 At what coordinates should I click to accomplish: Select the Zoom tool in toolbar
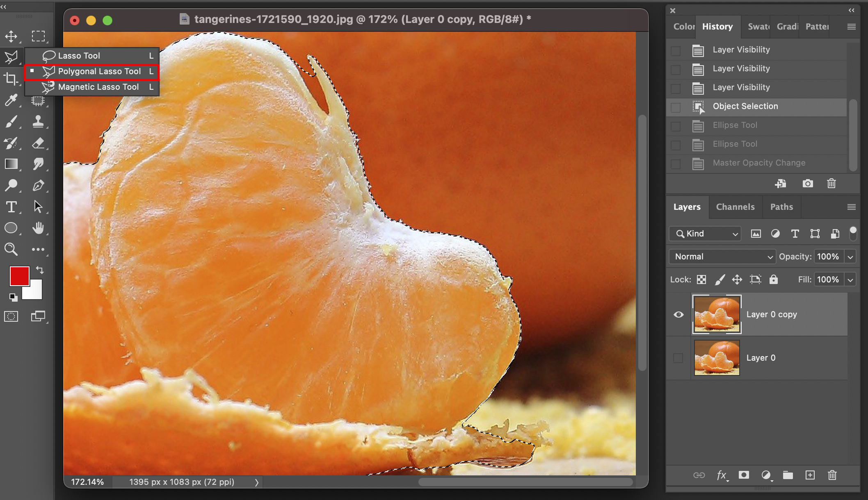click(11, 249)
